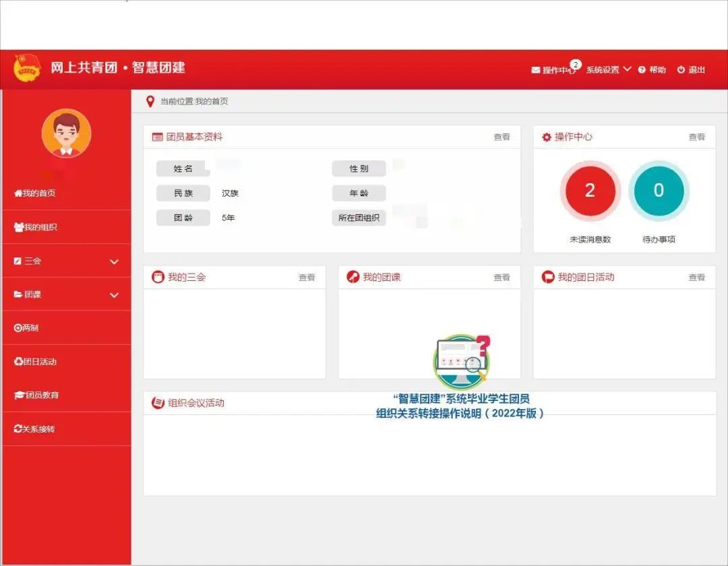Click red unread messages circle showing 2

click(x=590, y=191)
